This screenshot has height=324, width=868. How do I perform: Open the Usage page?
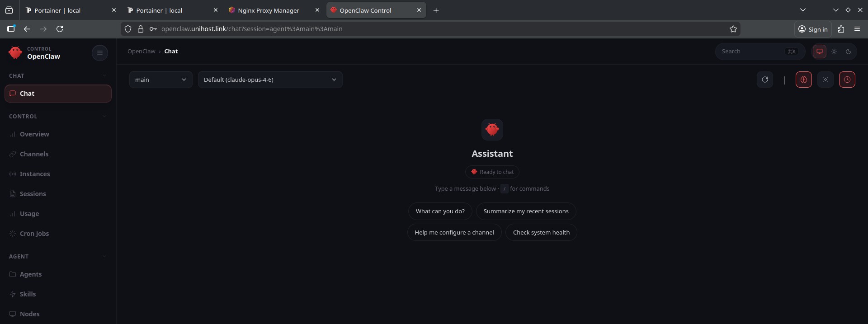(58, 214)
